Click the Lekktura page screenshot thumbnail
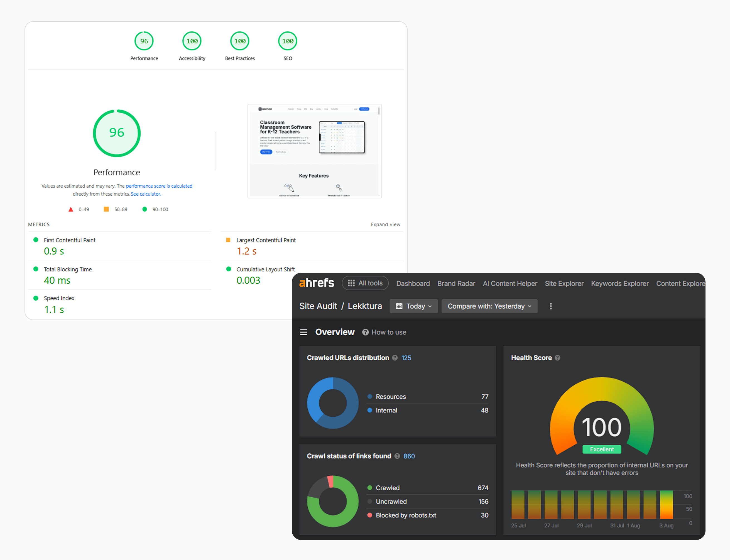The width and height of the screenshot is (730, 560). click(314, 151)
